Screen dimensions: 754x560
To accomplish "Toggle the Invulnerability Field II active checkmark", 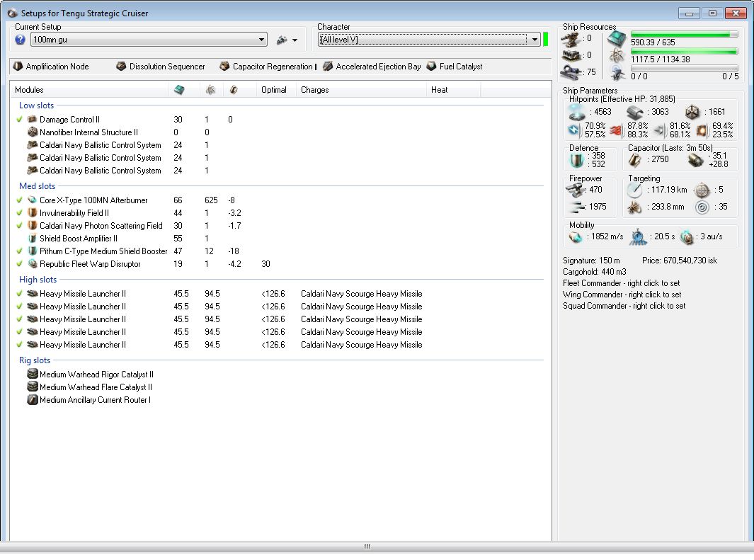I will (20, 213).
